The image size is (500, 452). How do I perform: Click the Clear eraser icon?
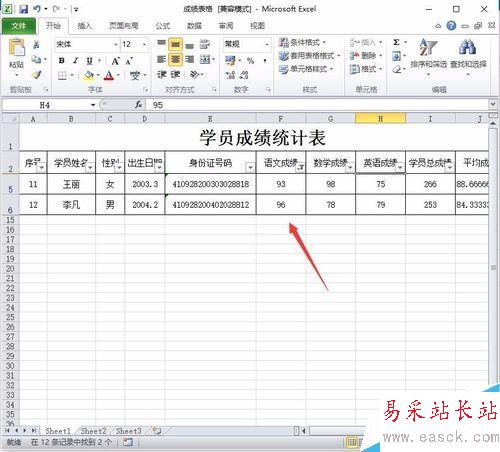coord(396,69)
